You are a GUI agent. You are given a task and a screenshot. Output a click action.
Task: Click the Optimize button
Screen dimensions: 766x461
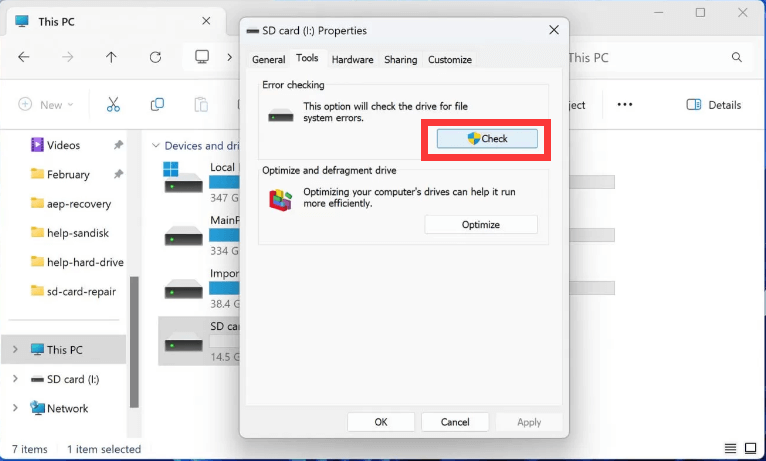[x=481, y=225]
